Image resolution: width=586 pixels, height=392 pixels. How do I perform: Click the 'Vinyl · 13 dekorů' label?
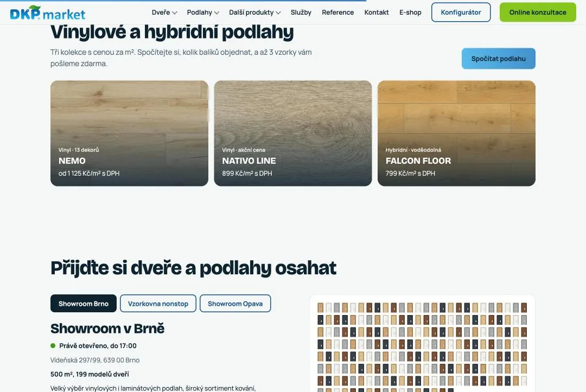tap(79, 150)
